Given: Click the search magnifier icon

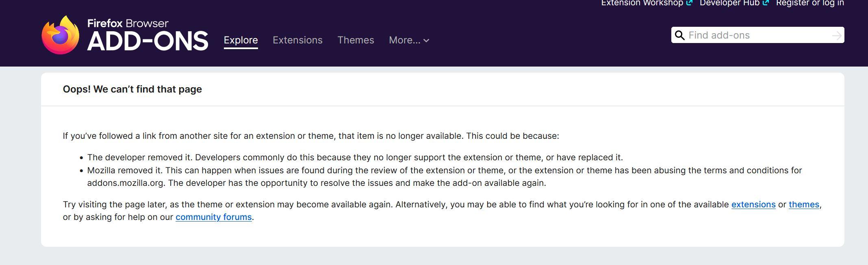Looking at the screenshot, I should 680,35.
